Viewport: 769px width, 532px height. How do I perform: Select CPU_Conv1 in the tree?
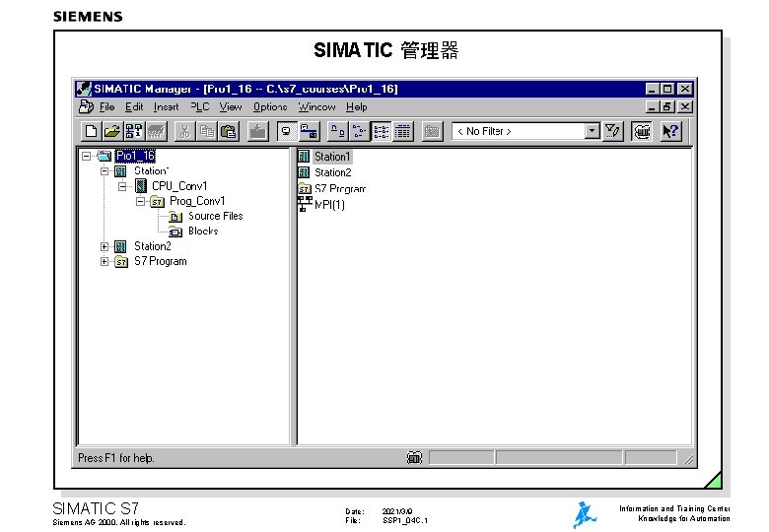point(179,186)
